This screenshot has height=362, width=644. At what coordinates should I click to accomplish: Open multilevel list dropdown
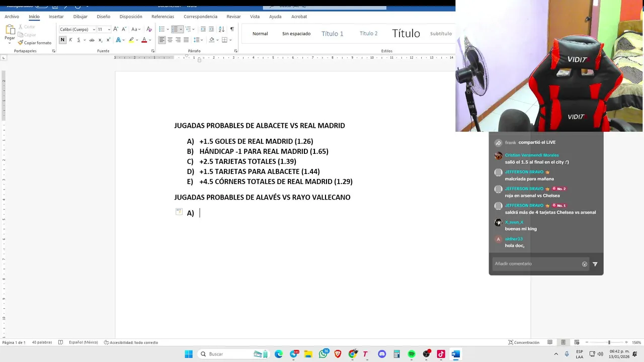tap(194, 29)
